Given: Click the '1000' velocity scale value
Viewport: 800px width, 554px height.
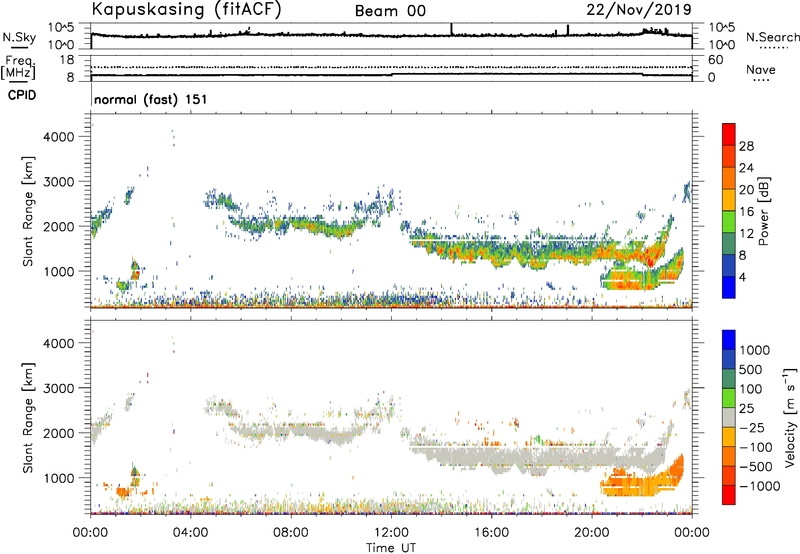Looking at the screenshot, I should tap(755, 350).
